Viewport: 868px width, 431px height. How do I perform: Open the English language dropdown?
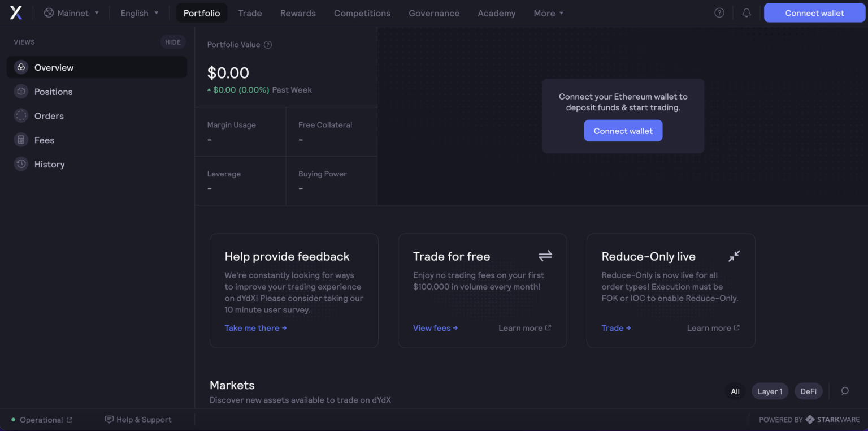[x=140, y=13]
